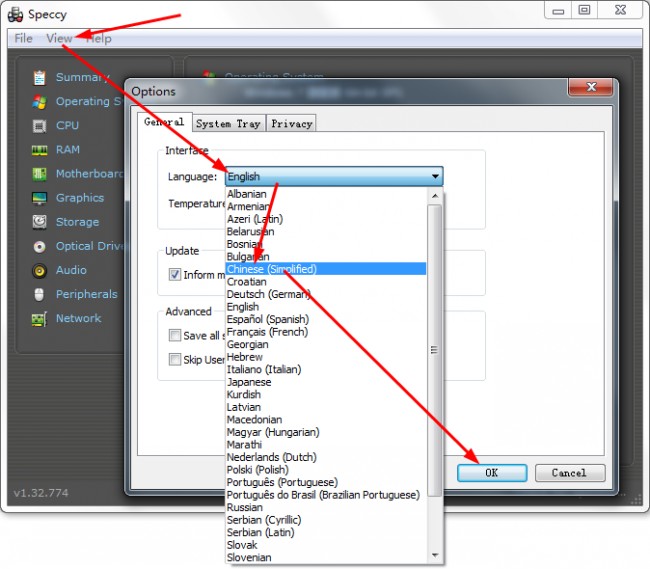Click the Cancel button
This screenshot has width=650, height=569.
tap(570, 473)
